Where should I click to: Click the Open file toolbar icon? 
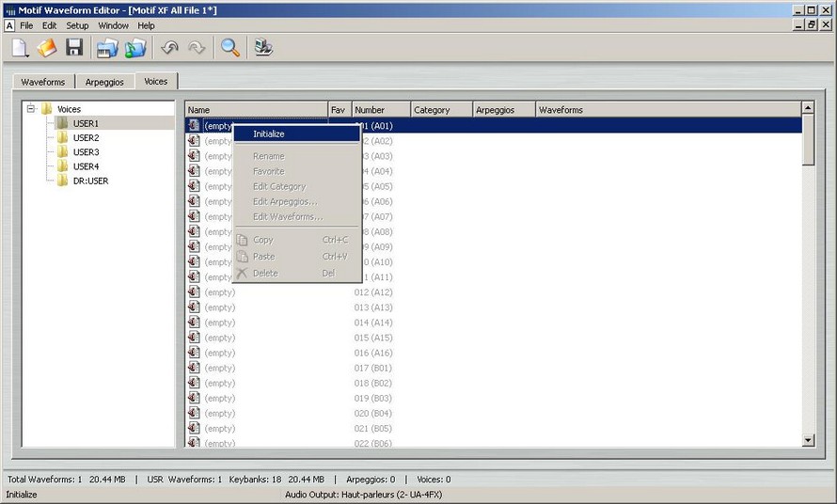point(47,48)
